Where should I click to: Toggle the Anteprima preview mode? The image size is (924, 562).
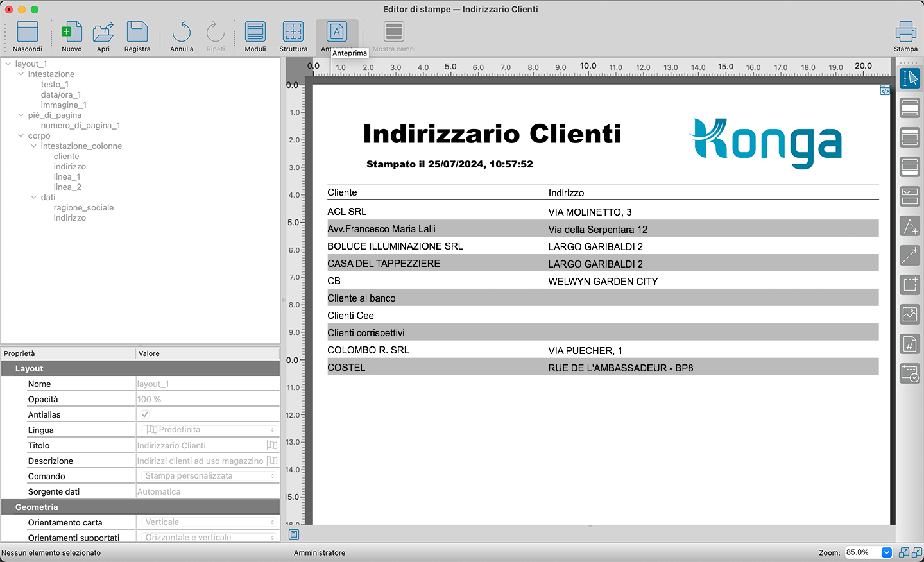tap(337, 32)
